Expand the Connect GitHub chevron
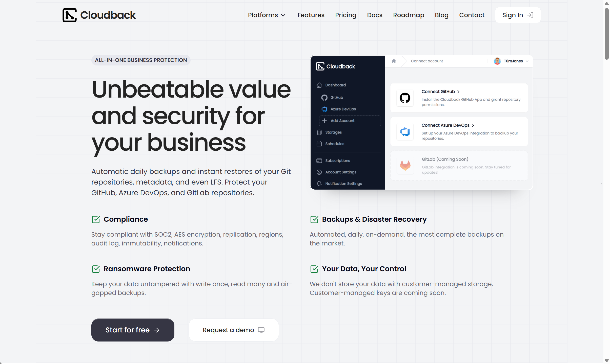Viewport: 610px width, 364px height. 458,92
